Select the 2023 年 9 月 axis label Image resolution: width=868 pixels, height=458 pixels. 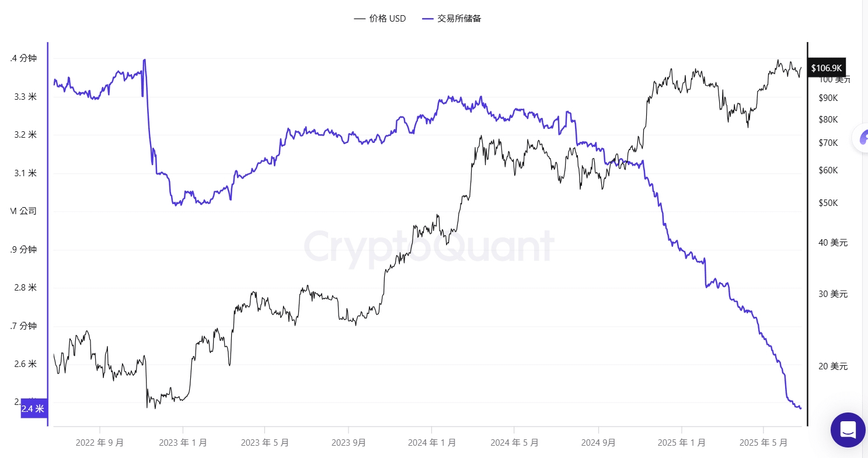[x=348, y=442]
